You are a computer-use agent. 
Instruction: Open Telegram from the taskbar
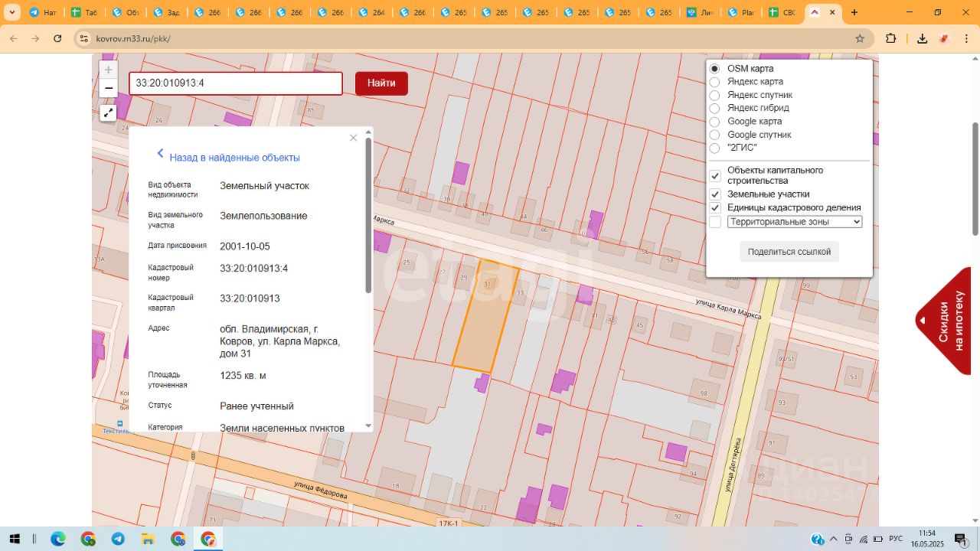[118, 539]
